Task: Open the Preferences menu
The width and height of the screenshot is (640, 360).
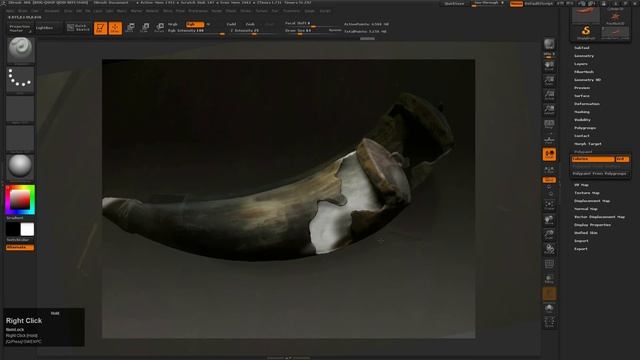Action: [198, 11]
